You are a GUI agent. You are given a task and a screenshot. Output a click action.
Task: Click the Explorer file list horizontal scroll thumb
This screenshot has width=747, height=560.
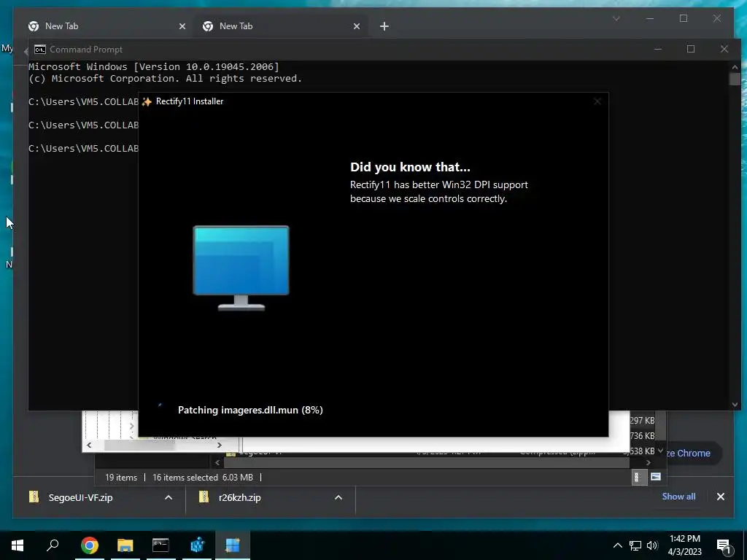[426, 462]
